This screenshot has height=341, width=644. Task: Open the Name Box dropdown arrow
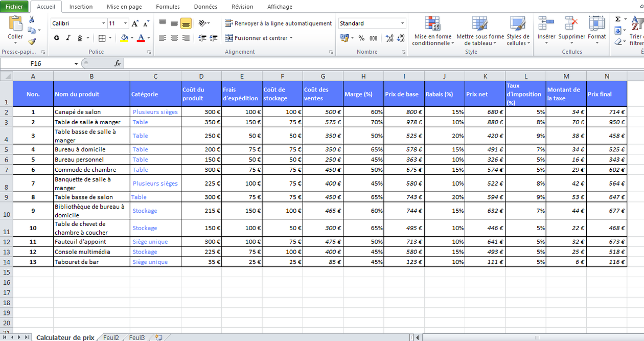pyautogui.click(x=76, y=63)
